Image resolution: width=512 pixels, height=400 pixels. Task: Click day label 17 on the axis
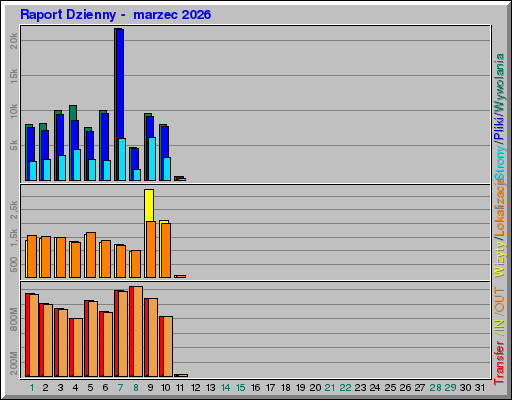(271, 388)
